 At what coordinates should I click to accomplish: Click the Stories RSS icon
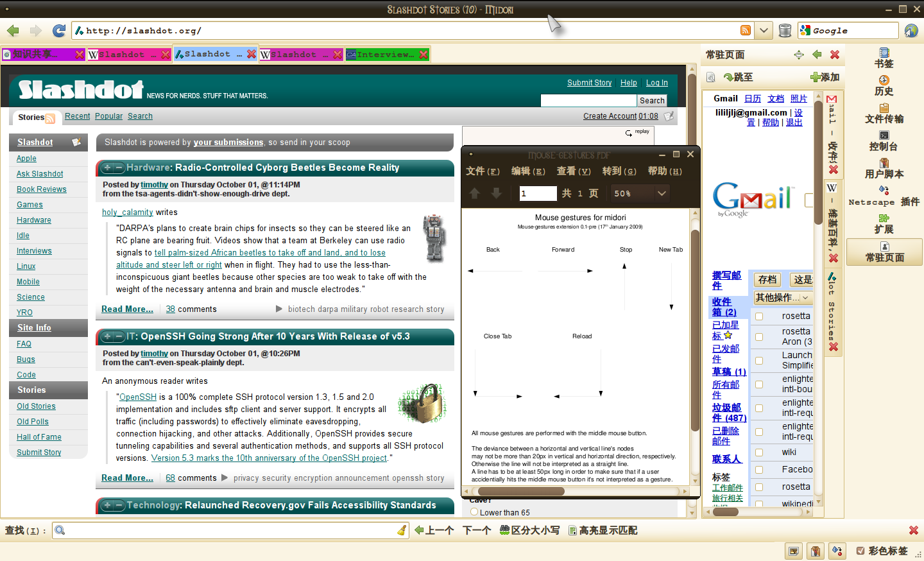50,118
